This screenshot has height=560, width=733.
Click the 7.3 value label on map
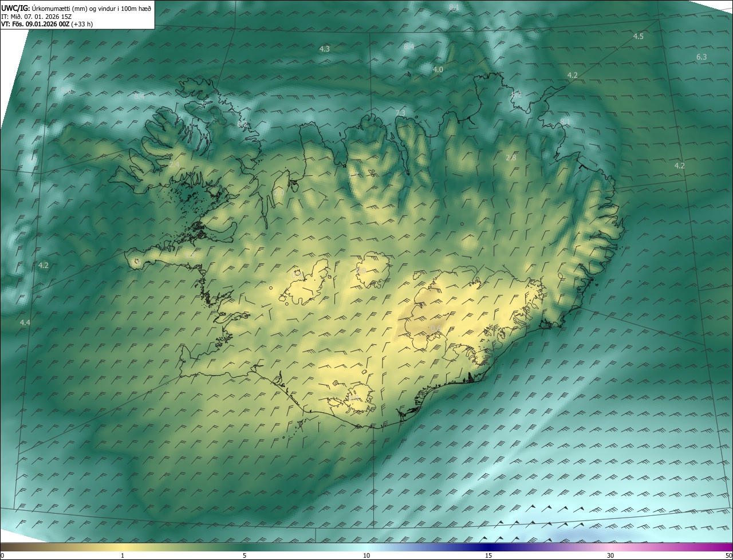point(400,113)
